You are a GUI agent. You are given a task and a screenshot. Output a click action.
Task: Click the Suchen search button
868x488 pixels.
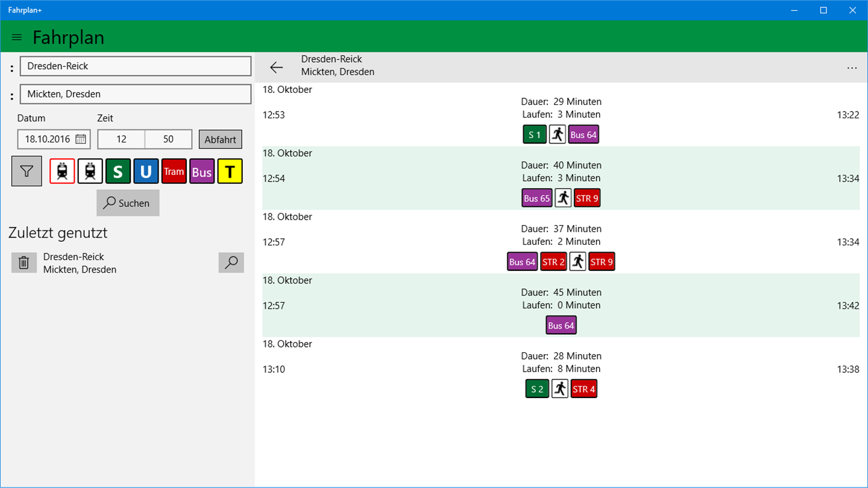pyautogui.click(x=128, y=203)
